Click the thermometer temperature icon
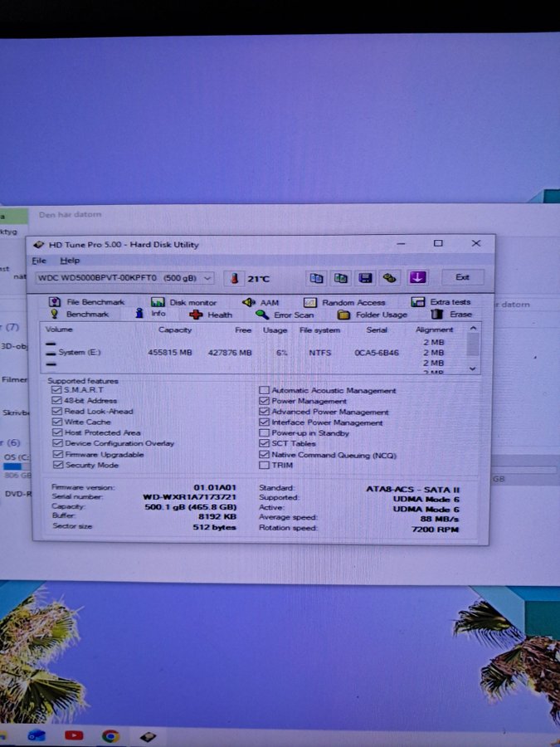Screen dimensions: 560x747 235,279
